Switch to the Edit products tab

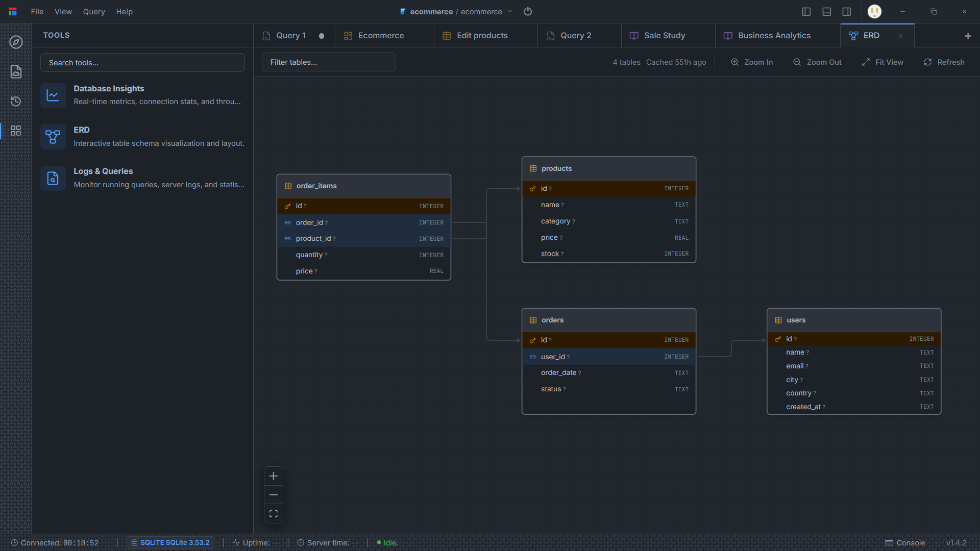pyautogui.click(x=485, y=35)
